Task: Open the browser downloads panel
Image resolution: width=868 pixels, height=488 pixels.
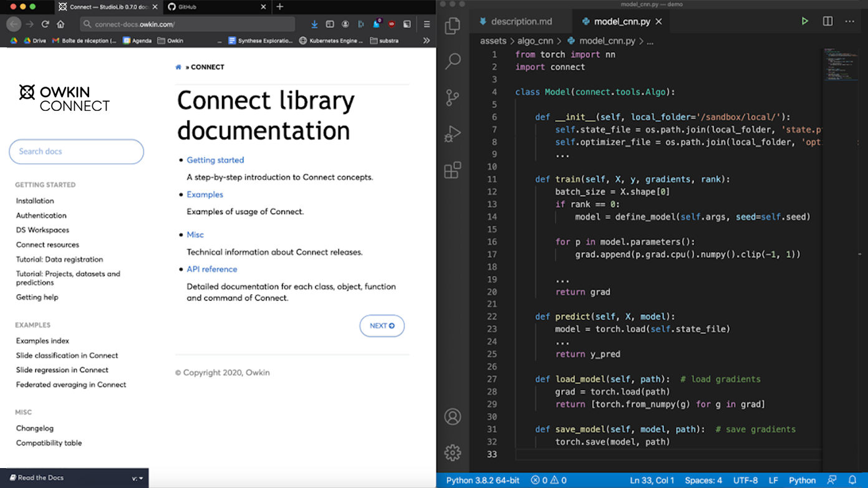Action: click(314, 24)
